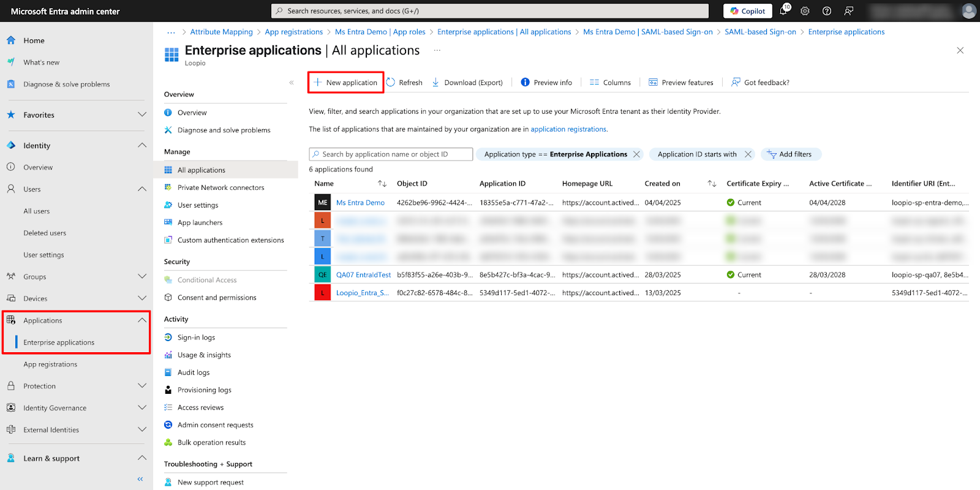The height and width of the screenshot is (490, 980).
Task: Expand the Protection section
Action: (x=142, y=386)
